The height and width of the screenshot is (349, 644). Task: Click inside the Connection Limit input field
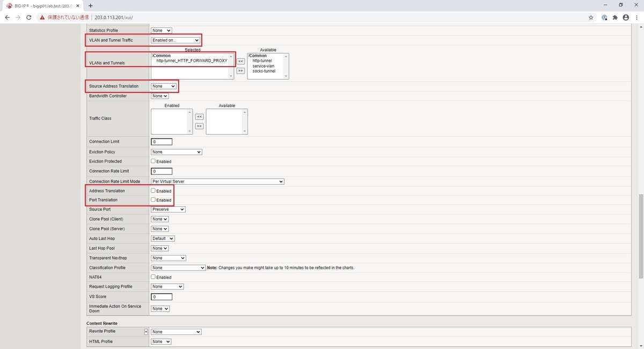click(x=161, y=141)
